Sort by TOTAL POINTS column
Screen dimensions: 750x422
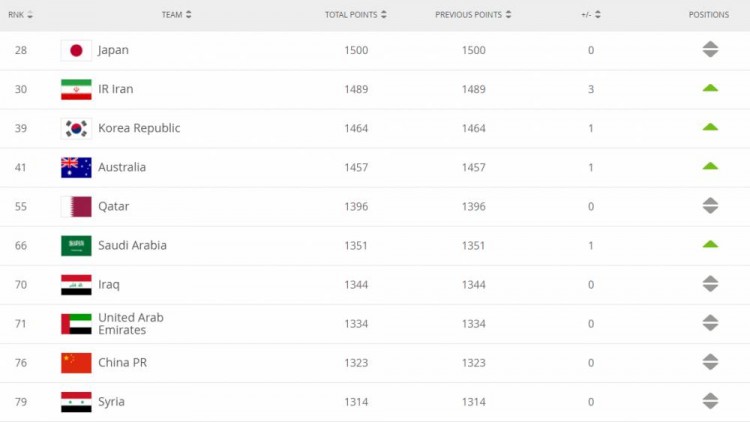point(355,15)
